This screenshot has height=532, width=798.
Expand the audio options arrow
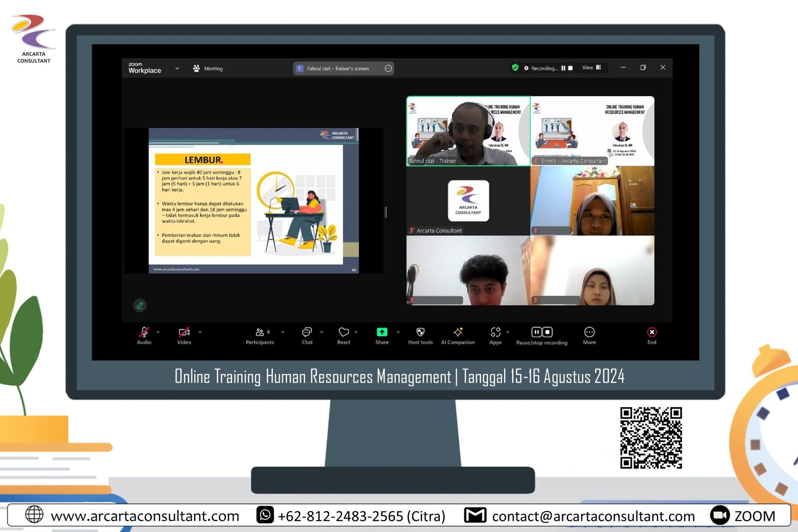click(158, 332)
